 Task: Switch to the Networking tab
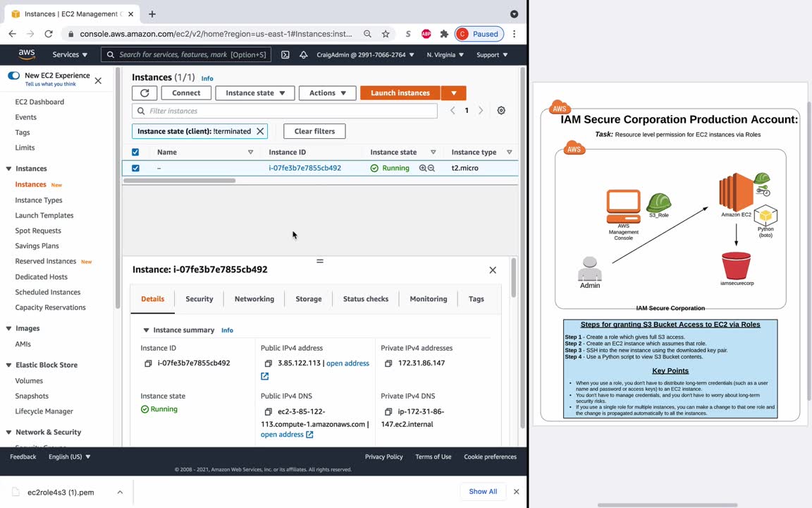coord(254,299)
